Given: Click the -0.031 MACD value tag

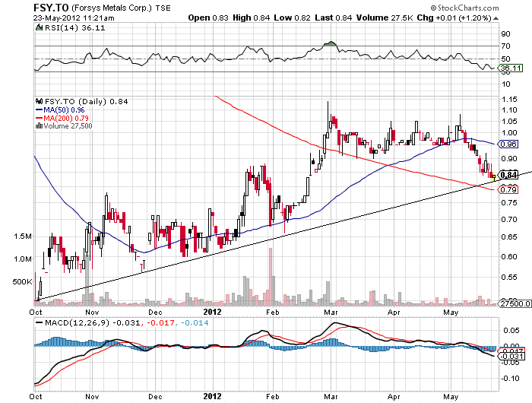Looking at the screenshot, I should point(511,356).
